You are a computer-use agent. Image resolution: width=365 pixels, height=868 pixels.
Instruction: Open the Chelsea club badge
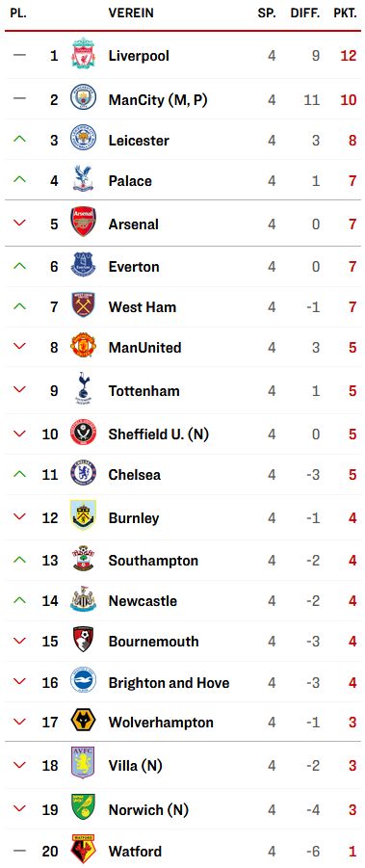pyautogui.click(x=83, y=473)
